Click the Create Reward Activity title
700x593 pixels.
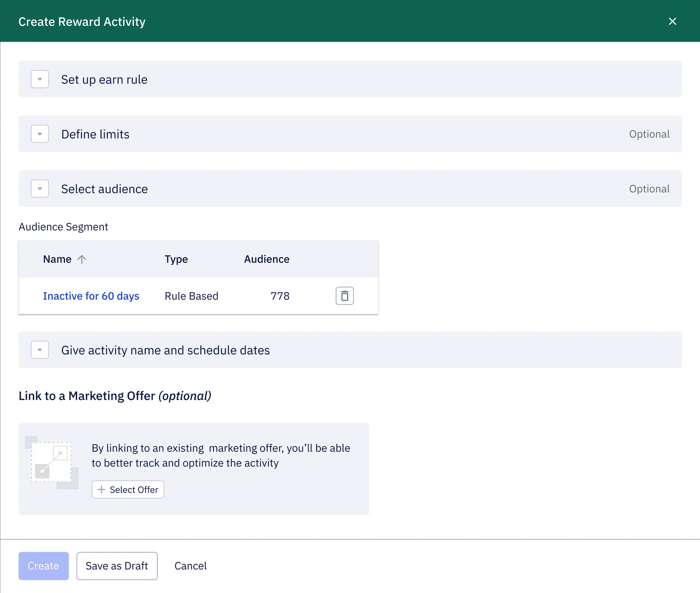click(82, 22)
